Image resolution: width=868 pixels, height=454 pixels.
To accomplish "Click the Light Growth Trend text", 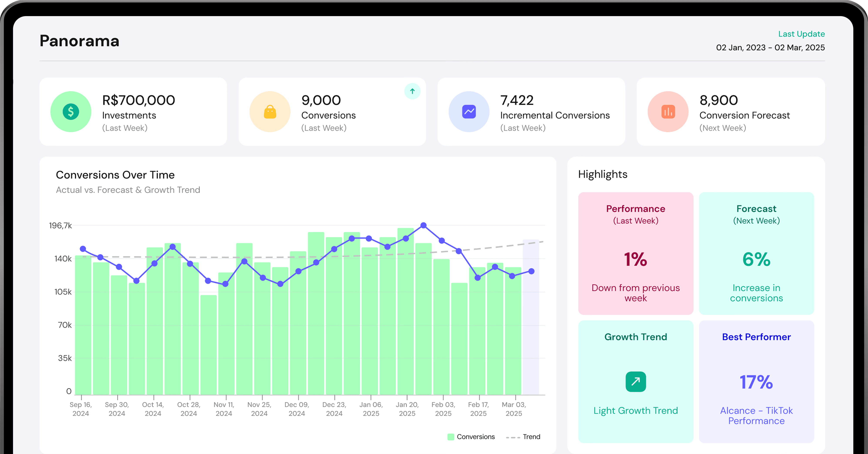I will (635, 410).
